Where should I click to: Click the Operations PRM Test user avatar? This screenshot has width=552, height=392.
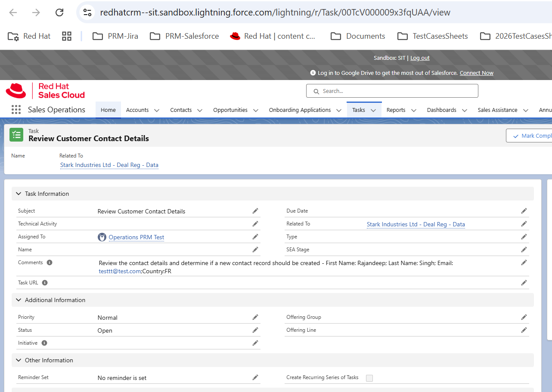[102, 237]
